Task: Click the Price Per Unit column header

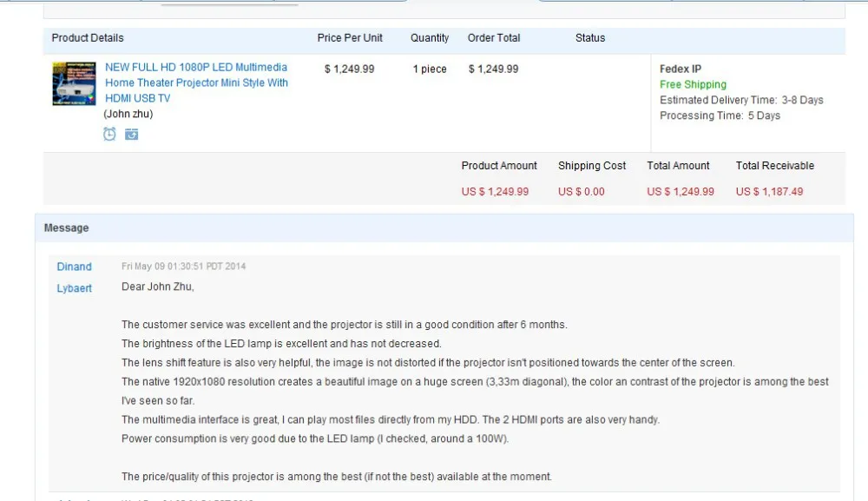Action: click(x=350, y=37)
